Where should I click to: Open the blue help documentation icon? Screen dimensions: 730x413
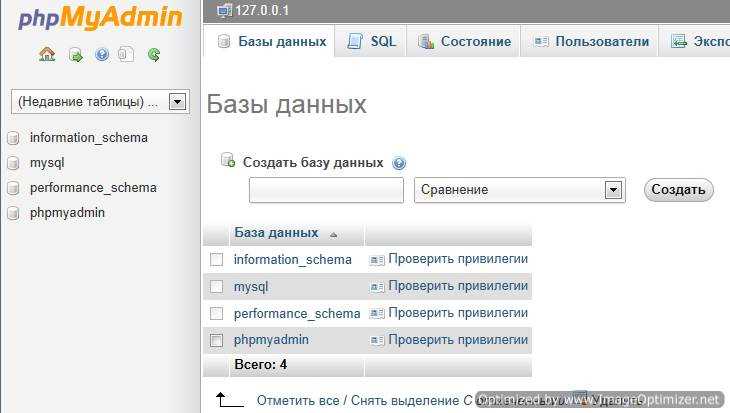[x=102, y=55]
